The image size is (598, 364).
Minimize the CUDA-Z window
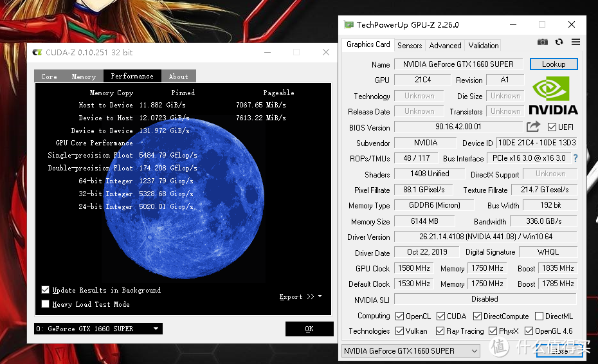click(x=267, y=52)
